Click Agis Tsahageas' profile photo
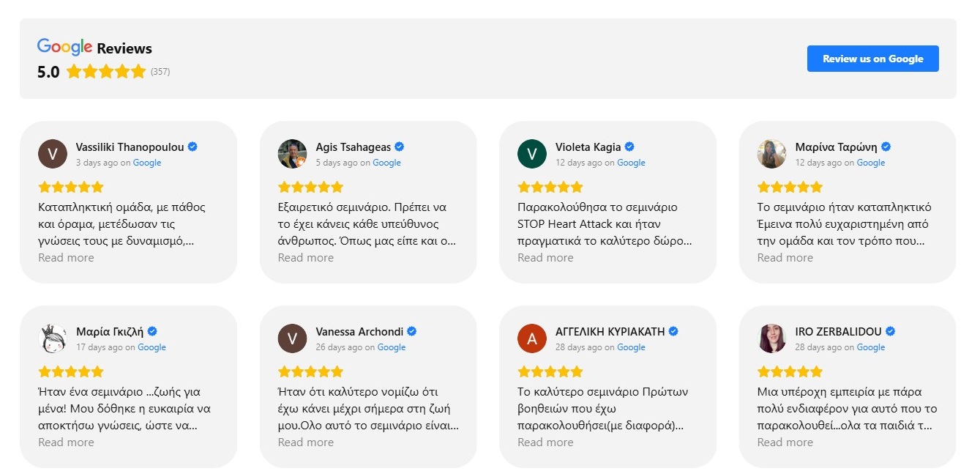 (292, 154)
